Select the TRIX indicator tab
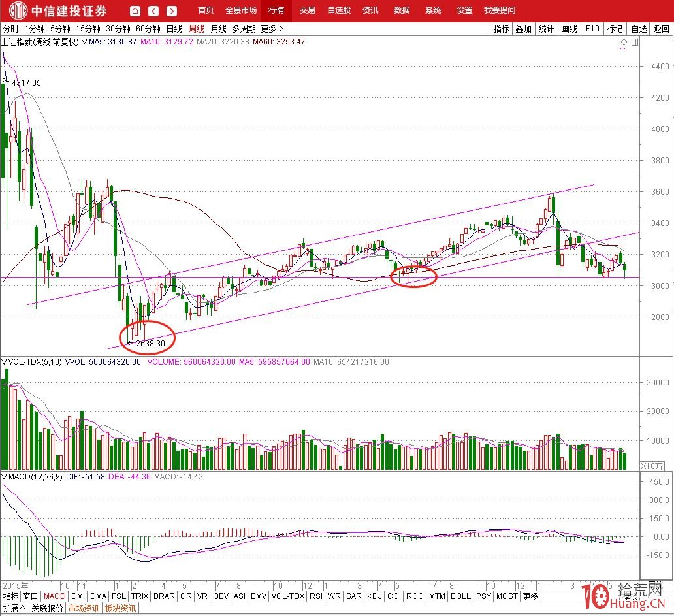 coord(140,596)
